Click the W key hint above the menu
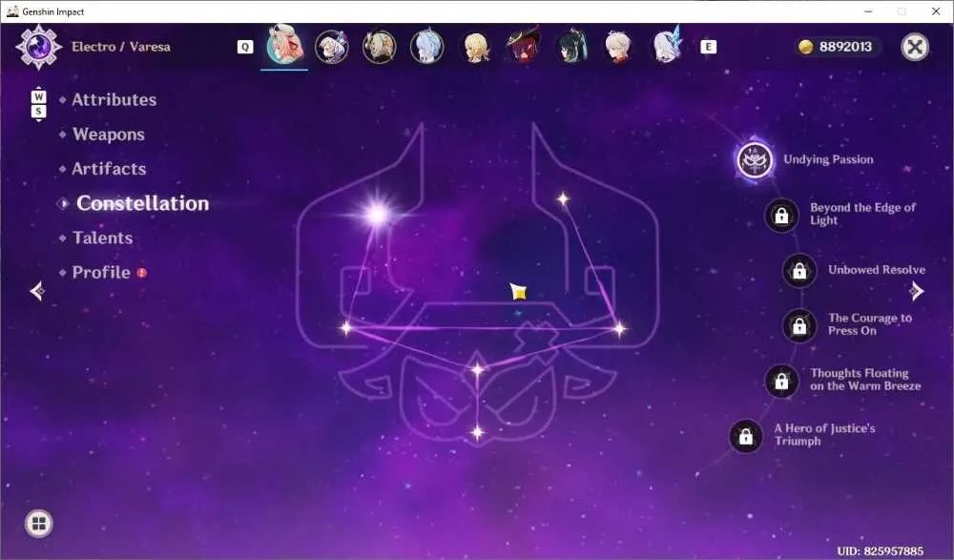The width and height of the screenshot is (954, 560). [38, 96]
